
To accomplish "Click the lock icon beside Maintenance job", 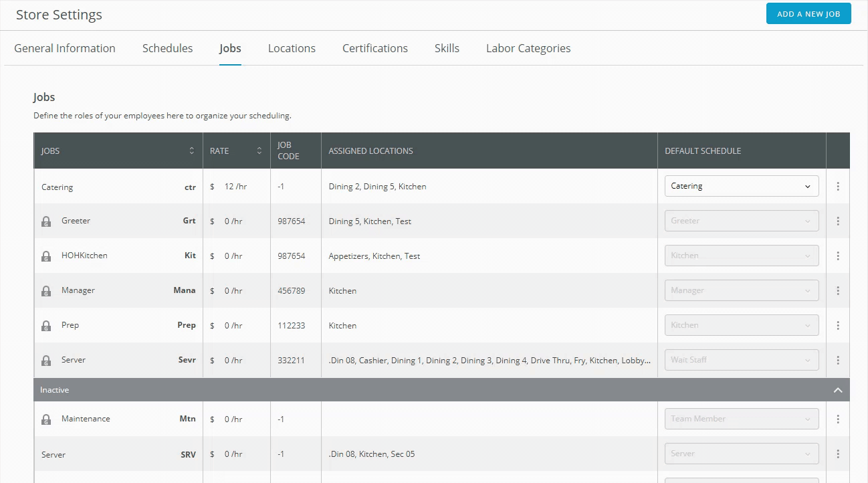I will 46,419.
